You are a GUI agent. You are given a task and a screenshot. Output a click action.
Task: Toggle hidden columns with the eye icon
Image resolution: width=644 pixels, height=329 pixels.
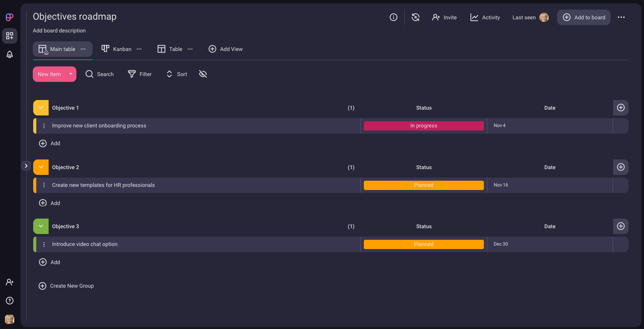203,74
